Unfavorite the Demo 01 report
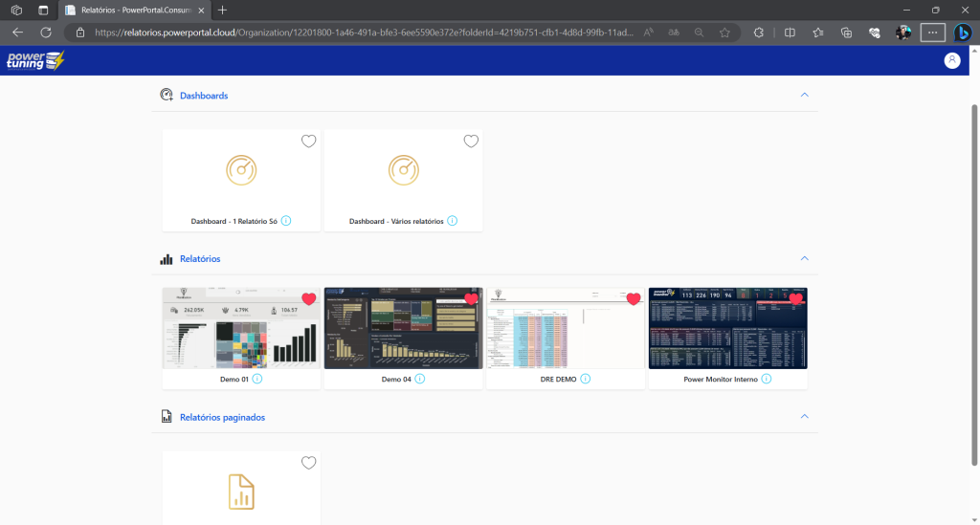The width and height of the screenshot is (980, 525). point(308,299)
